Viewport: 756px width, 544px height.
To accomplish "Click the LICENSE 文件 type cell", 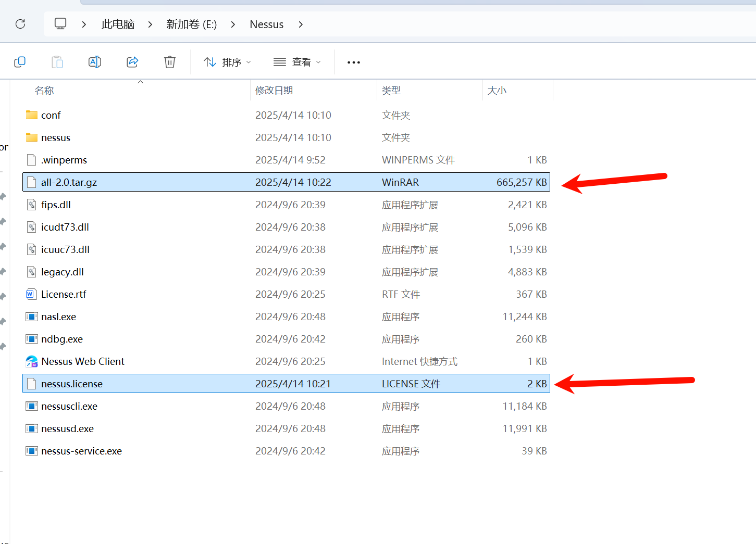I will [x=411, y=384].
